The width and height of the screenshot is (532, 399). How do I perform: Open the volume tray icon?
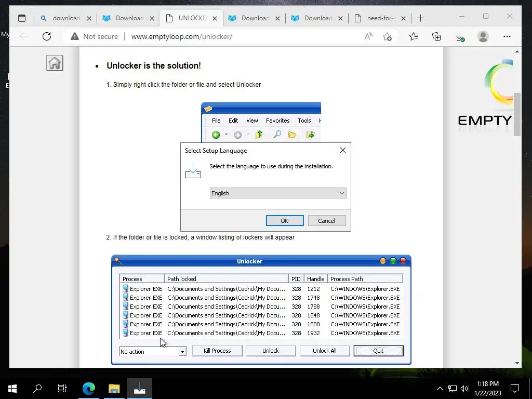[464, 389]
